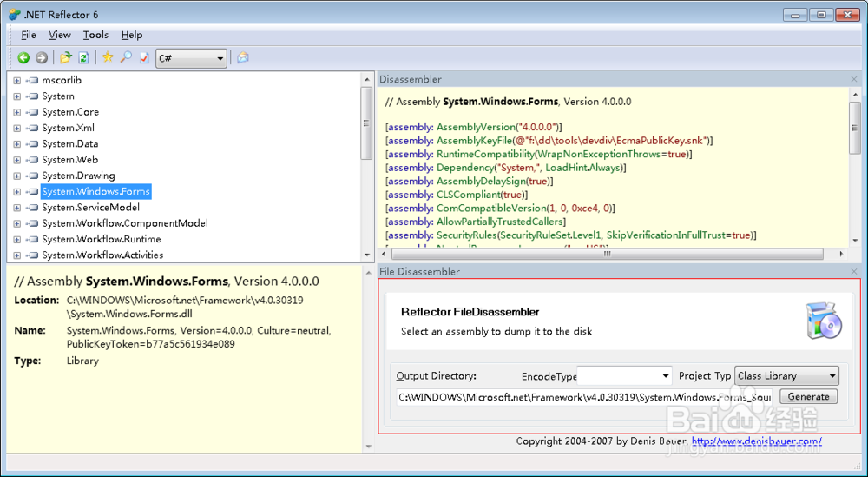Click the mscorlib assembly icon
Screen dimensions: 868x477
pyautogui.click(x=32, y=80)
